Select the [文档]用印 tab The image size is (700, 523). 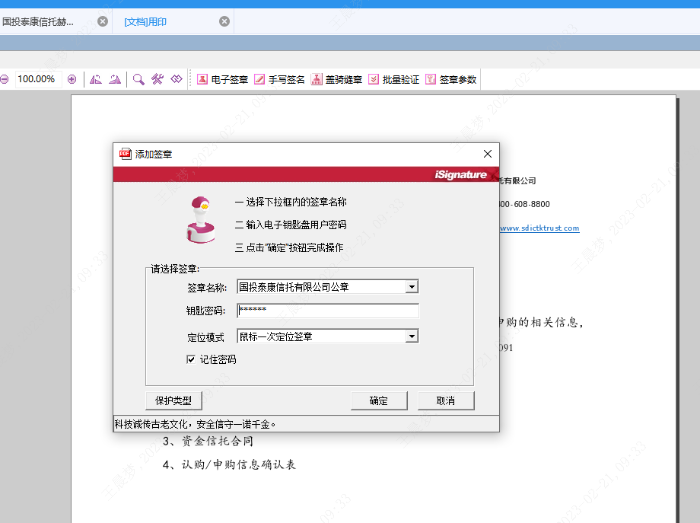[146, 21]
